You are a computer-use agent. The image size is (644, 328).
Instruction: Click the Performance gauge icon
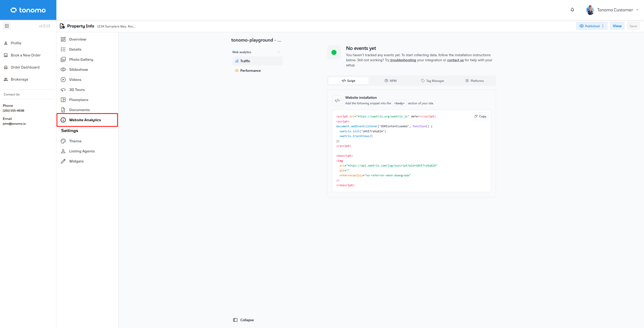tap(237, 71)
